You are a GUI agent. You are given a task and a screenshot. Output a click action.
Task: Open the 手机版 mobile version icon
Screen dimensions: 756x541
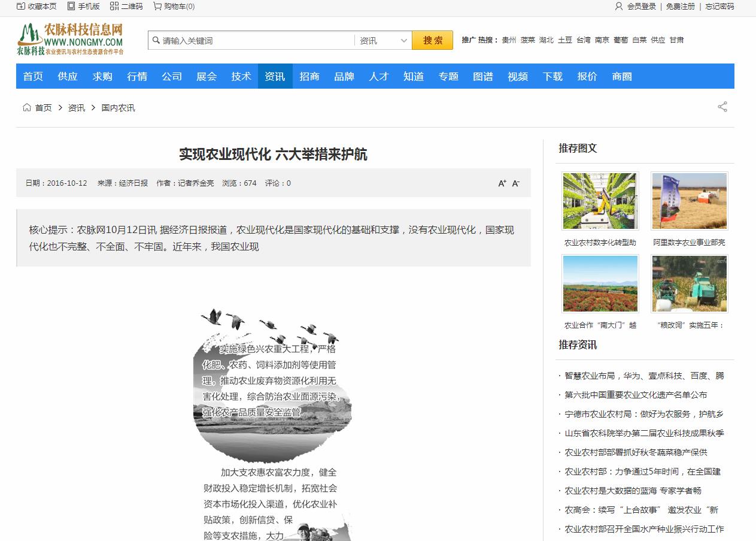click(71, 6)
